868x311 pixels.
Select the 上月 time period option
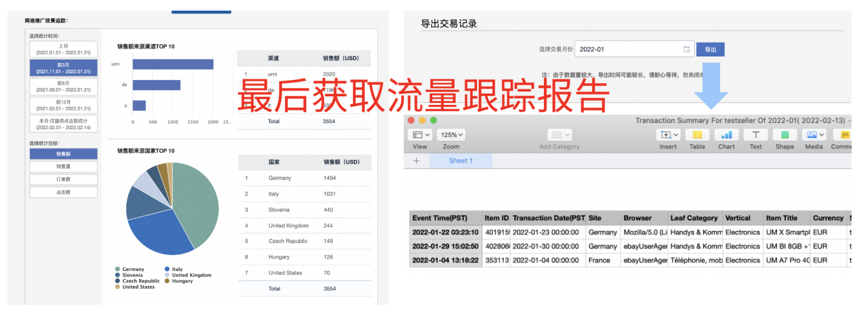click(x=63, y=49)
